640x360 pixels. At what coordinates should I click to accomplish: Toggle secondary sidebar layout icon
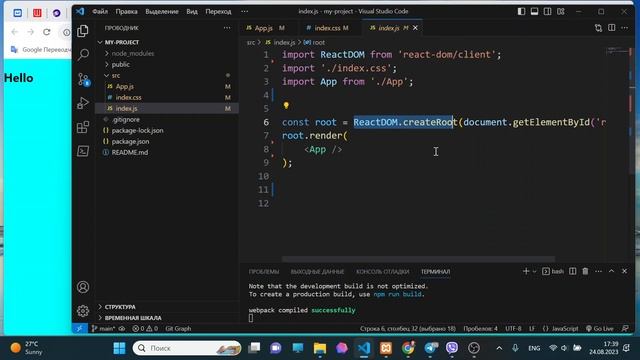pos(547,11)
